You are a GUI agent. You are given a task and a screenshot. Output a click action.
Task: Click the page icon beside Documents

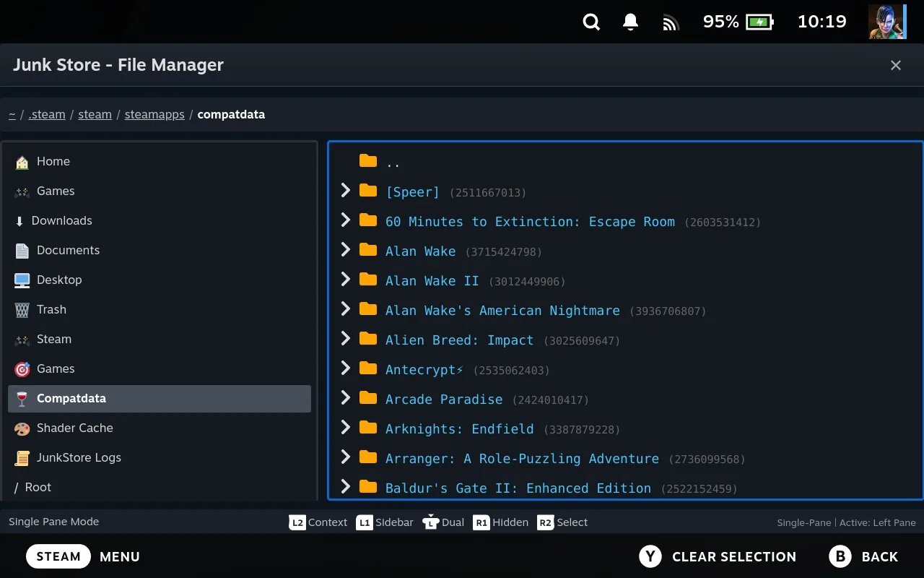pos(22,251)
